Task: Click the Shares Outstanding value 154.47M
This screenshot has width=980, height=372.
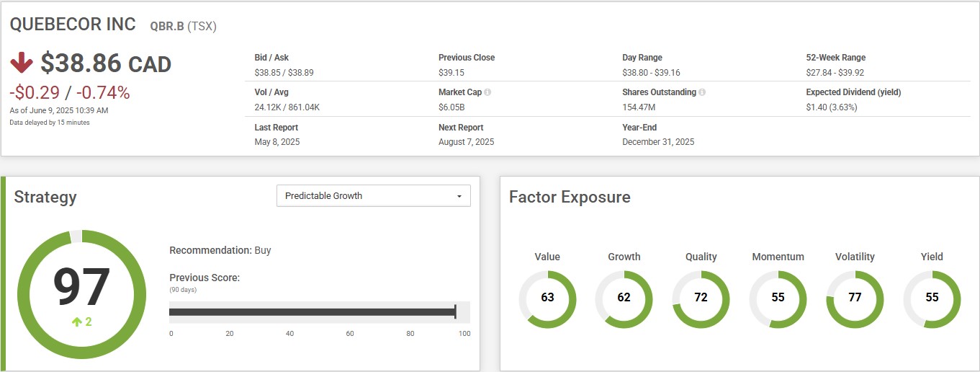Action: 639,107
